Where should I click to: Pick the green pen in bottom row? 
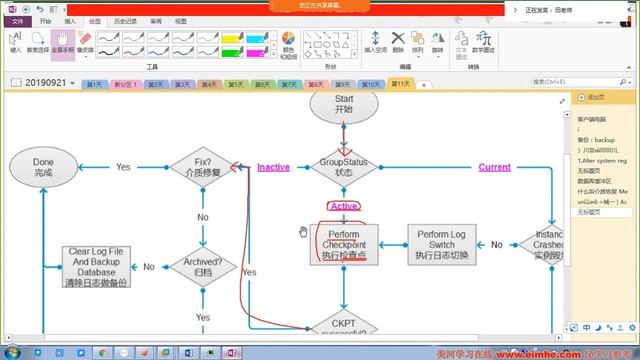click(x=182, y=51)
